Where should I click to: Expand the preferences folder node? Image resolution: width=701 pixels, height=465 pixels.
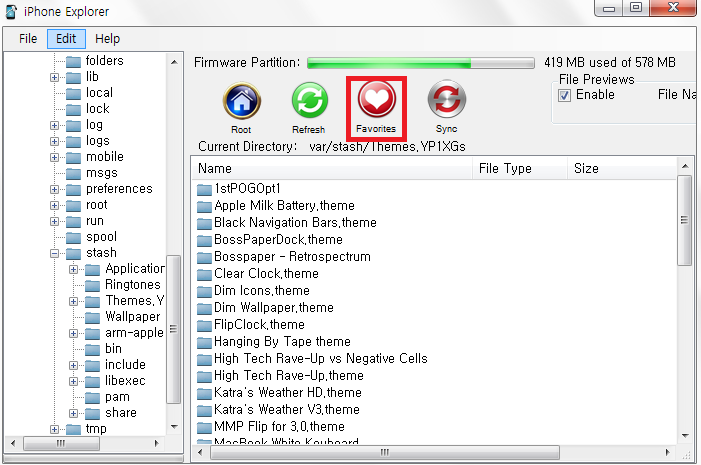54,190
